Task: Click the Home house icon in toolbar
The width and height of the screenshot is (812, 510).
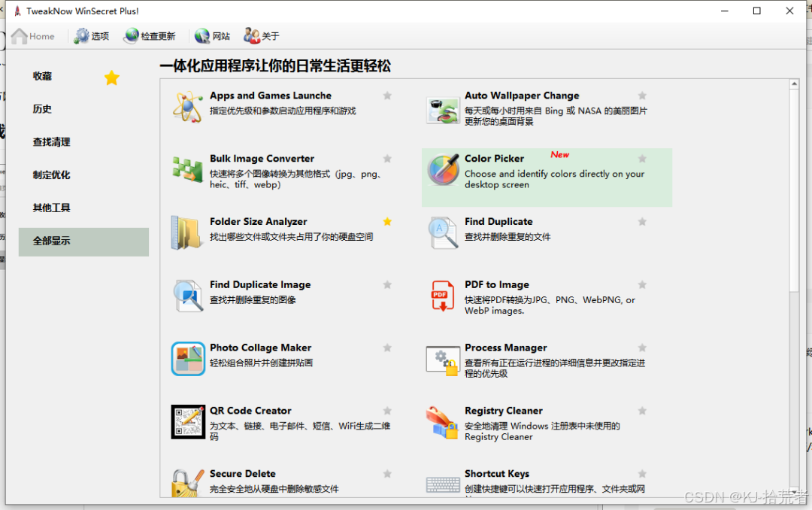Action: [19, 36]
